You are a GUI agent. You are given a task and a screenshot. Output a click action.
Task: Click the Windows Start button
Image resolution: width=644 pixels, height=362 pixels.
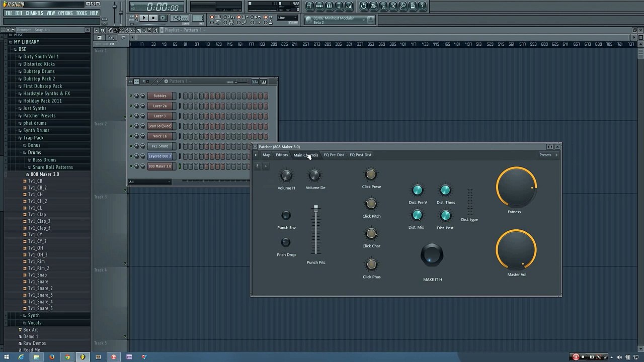[6, 357]
